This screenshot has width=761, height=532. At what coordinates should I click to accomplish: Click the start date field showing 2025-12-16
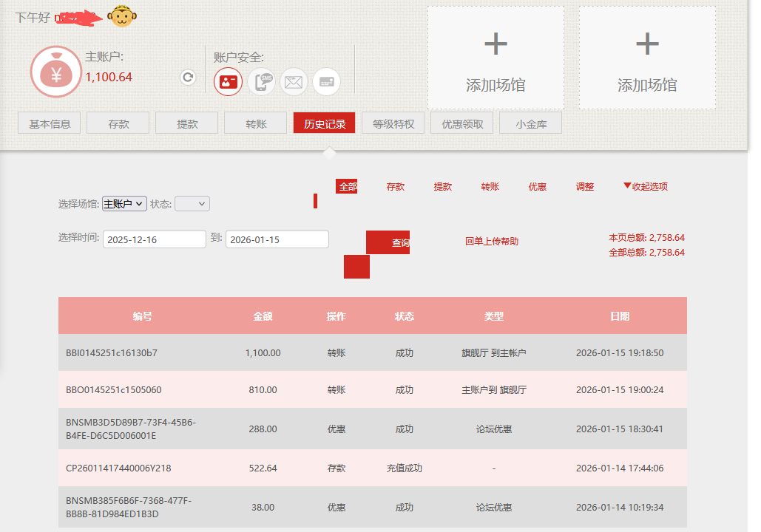click(154, 239)
